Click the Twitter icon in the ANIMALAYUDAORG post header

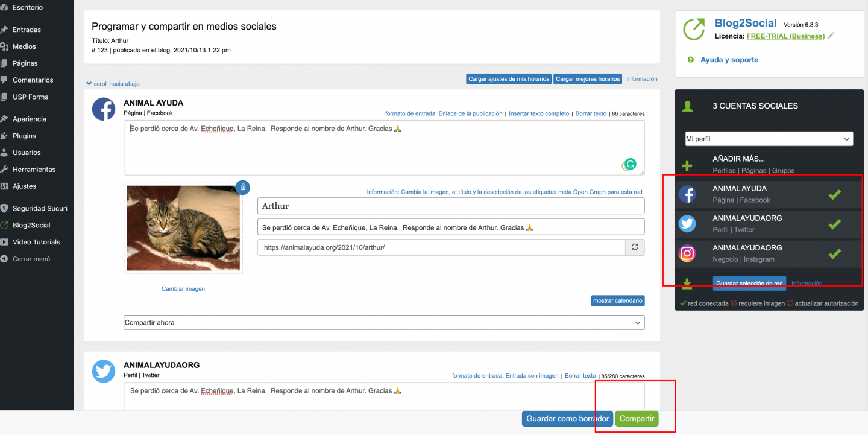coord(104,371)
